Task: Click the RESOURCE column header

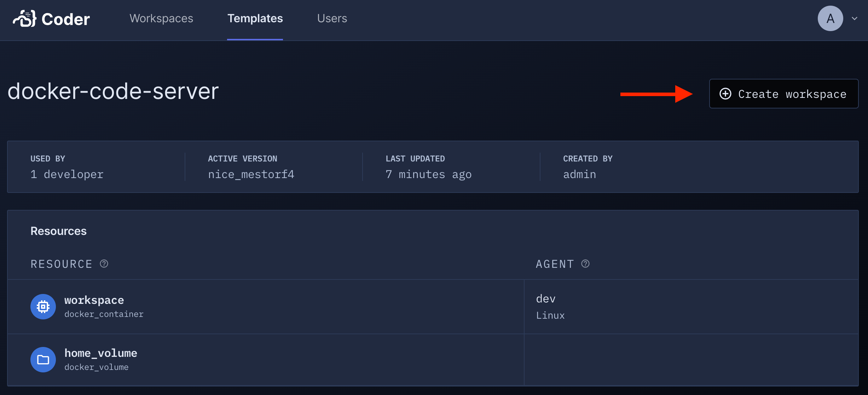Action: [x=62, y=264]
